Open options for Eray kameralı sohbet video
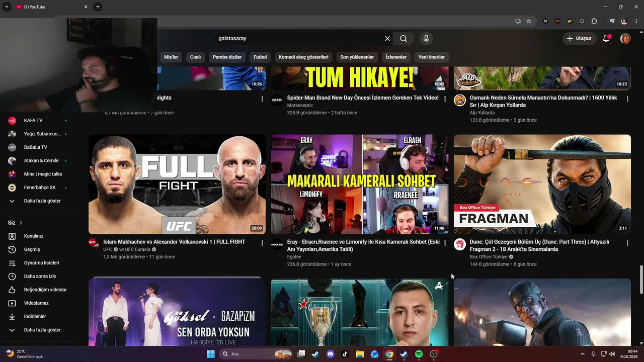 click(445, 243)
